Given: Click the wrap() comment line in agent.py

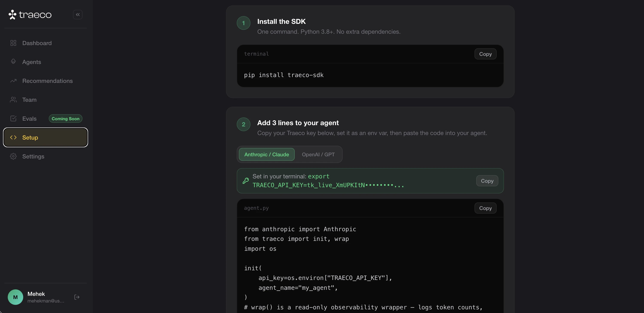Looking at the screenshot, I should (x=363, y=307).
